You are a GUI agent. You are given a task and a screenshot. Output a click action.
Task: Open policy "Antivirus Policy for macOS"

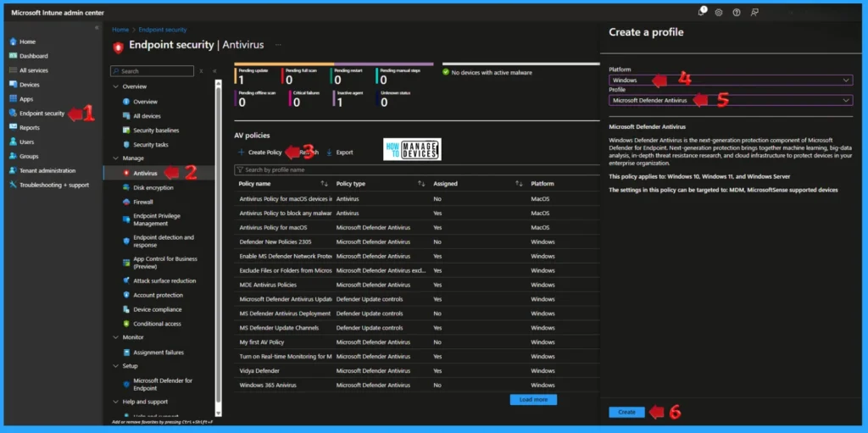[x=273, y=228]
